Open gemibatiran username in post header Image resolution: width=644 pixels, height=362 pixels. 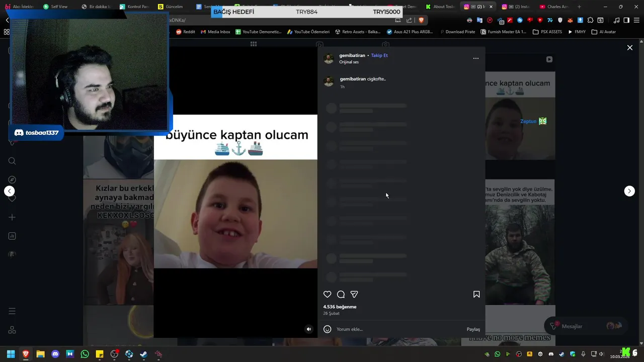(352, 55)
